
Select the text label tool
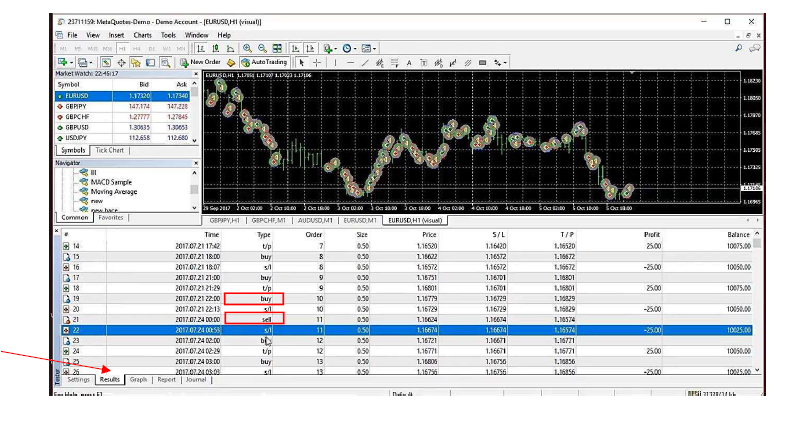(424, 63)
